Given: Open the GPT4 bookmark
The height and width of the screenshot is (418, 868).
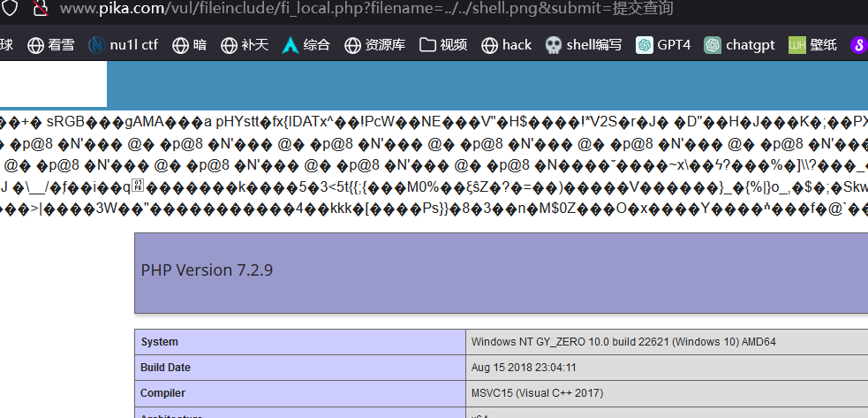Looking at the screenshot, I should [x=663, y=44].
